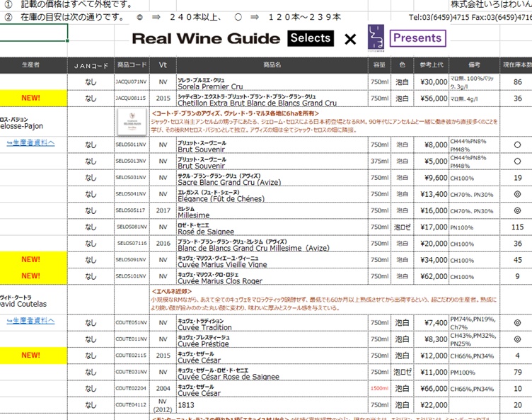Click the green-bordered active cell
The height and width of the screenshot is (420, 532).
click(x=33, y=33)
